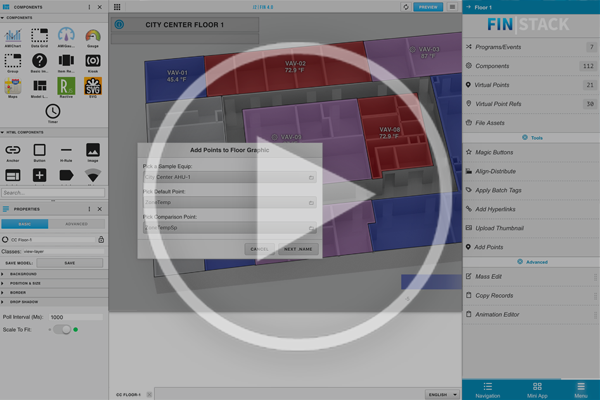Screen dimensions: 600x400
Task: Click Cancel in Add Points dialog
Action: 259,249
